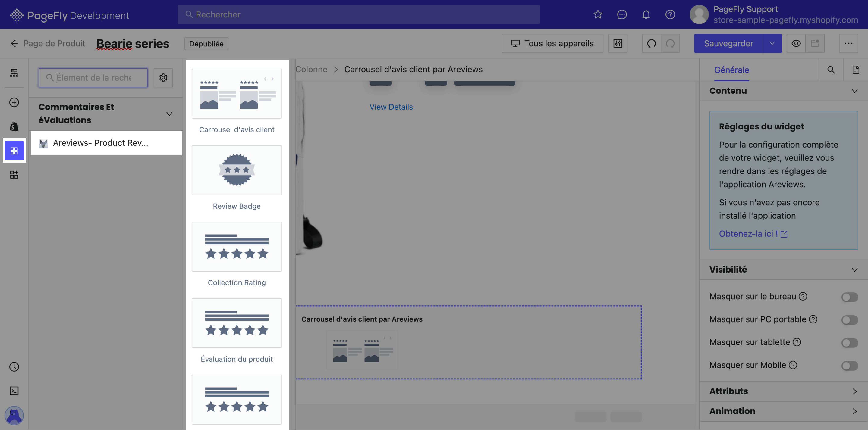Select the third-party apps grid icon
The image size is (868, 430).
point(14,151)
